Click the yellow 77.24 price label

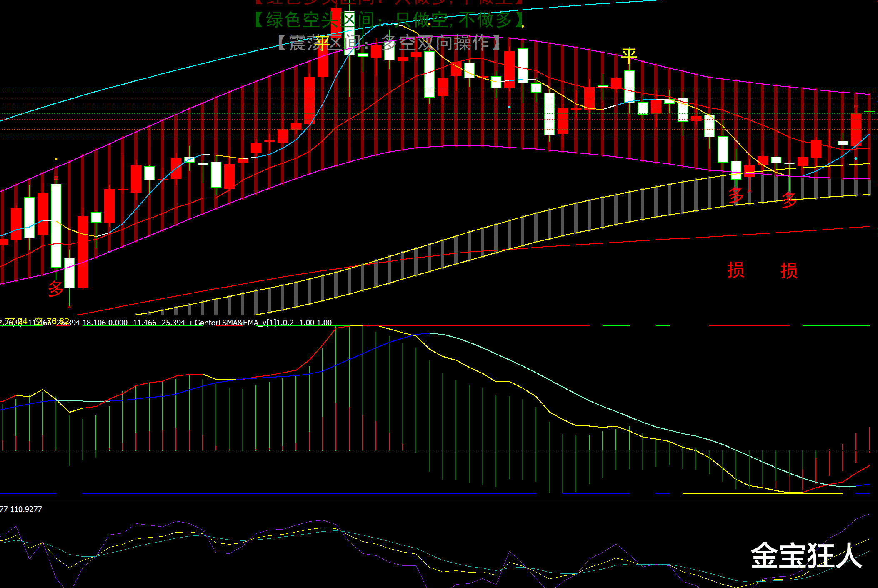tap(16, 321)
